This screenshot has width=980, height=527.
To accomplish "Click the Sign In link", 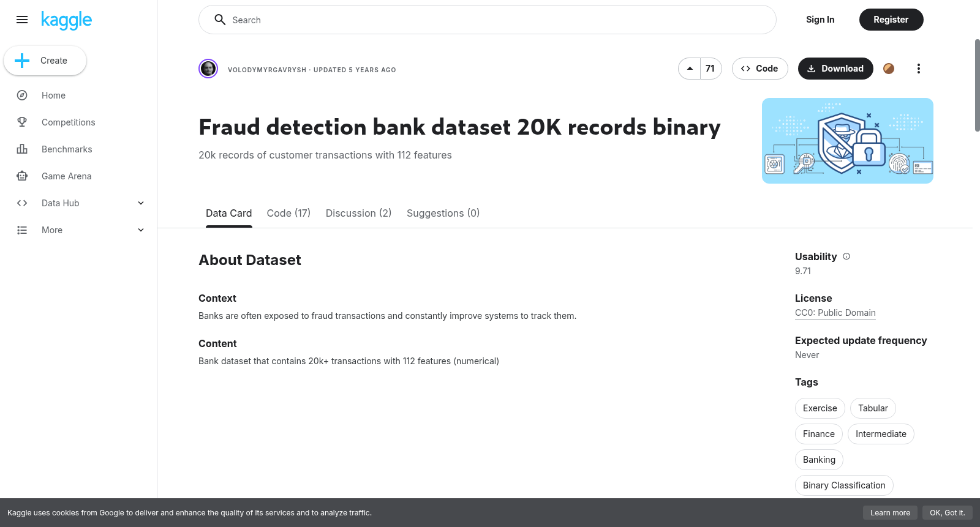I will pyautogui.click(x=820, y=20).
